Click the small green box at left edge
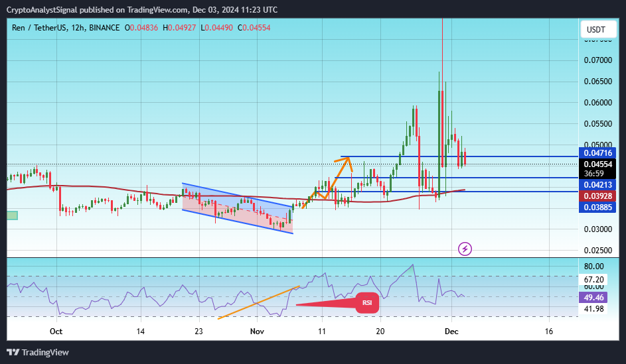626x364 pixels. tap(13, 215)
